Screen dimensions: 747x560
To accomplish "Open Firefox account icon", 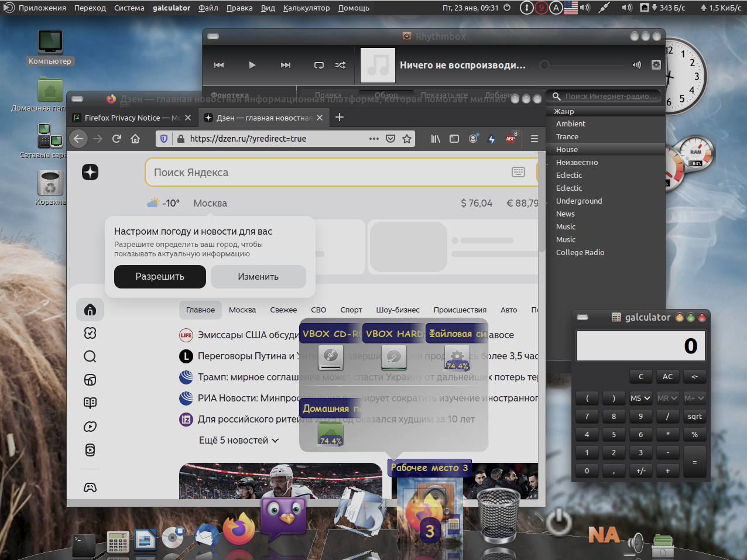I will click(473, 139).
